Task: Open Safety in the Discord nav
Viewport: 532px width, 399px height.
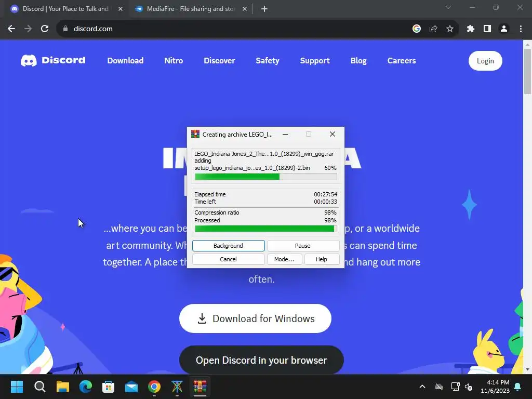Action: pos(268,61)
